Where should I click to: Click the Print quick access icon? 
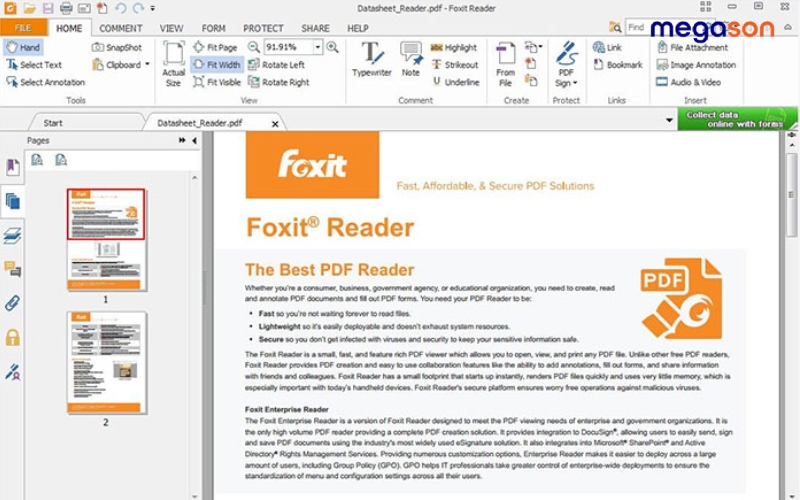click(x=66, y=8)
